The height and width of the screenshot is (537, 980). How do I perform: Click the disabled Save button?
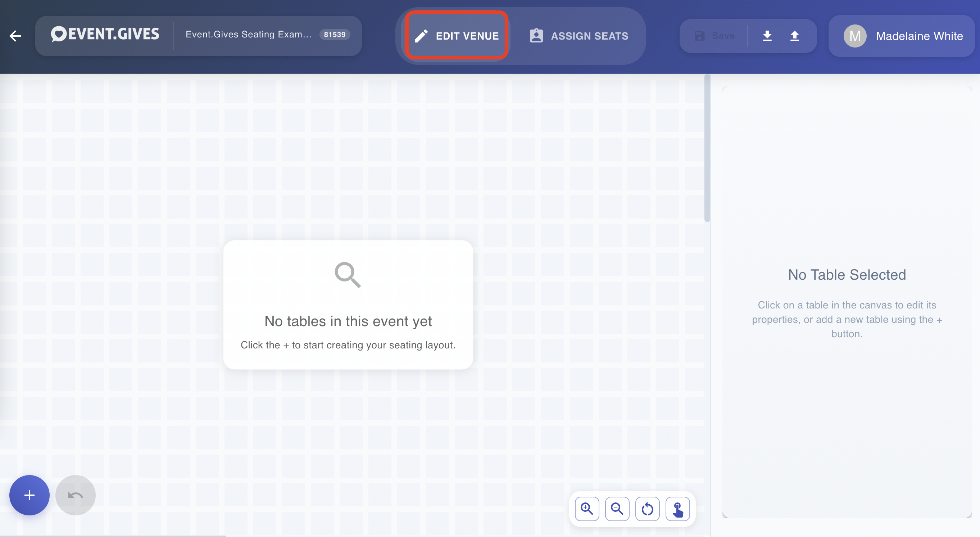point(714,36)
